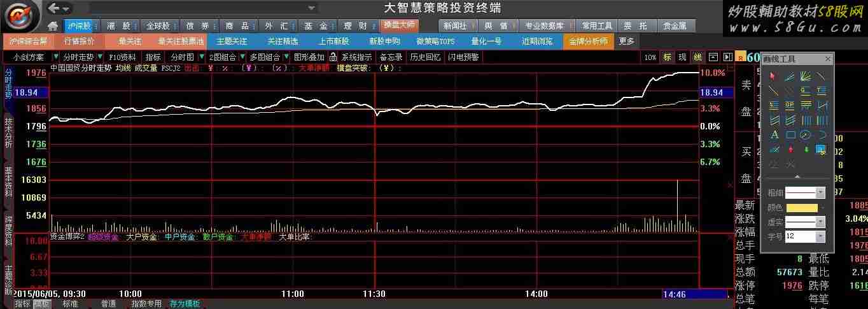
Task: Click the orange R icon
Action: tap(740, 57)
